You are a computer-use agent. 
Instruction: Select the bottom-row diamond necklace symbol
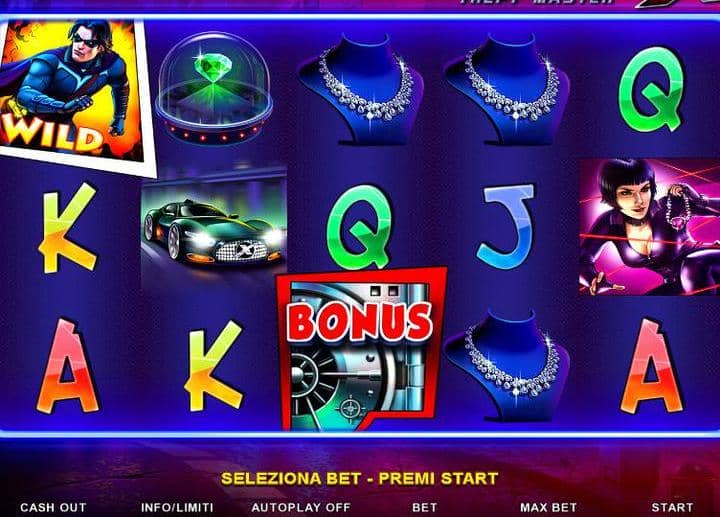[508, 365]
